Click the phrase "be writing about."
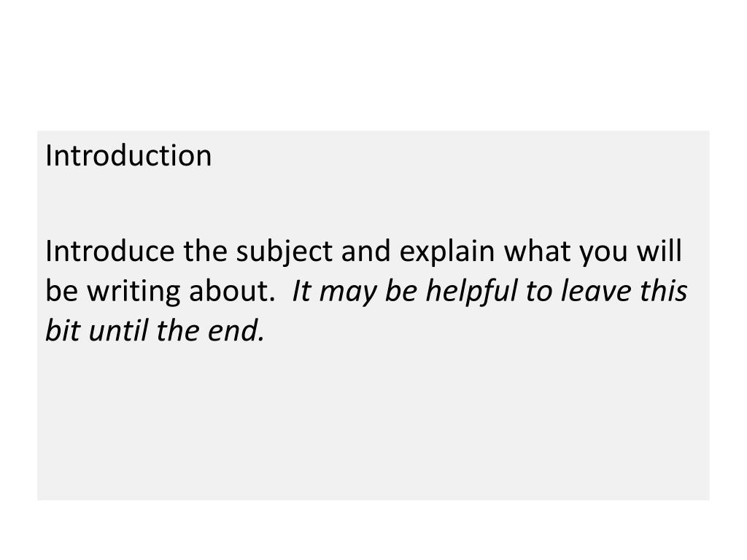 (x=160, y=292)
